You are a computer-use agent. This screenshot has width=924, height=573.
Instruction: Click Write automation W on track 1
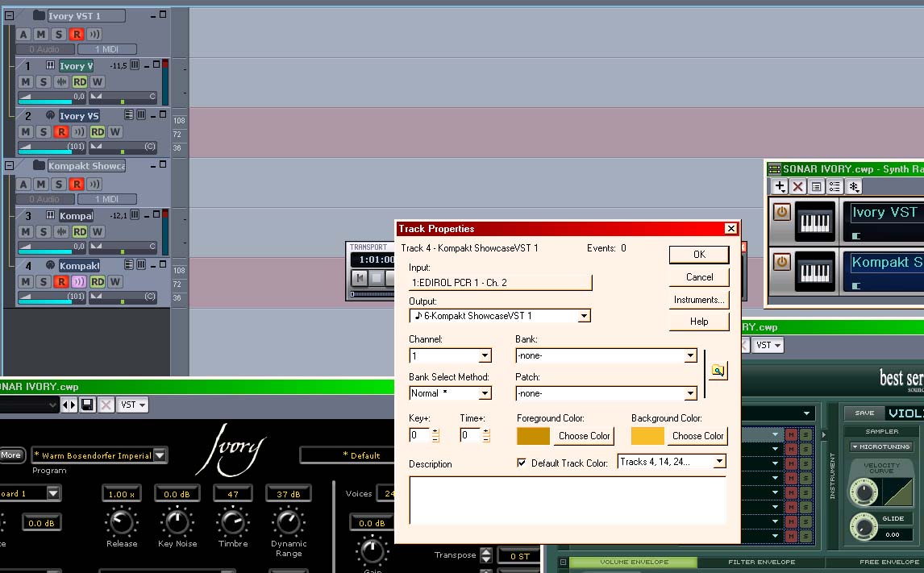pyautogui.click(x=98, y=82)
